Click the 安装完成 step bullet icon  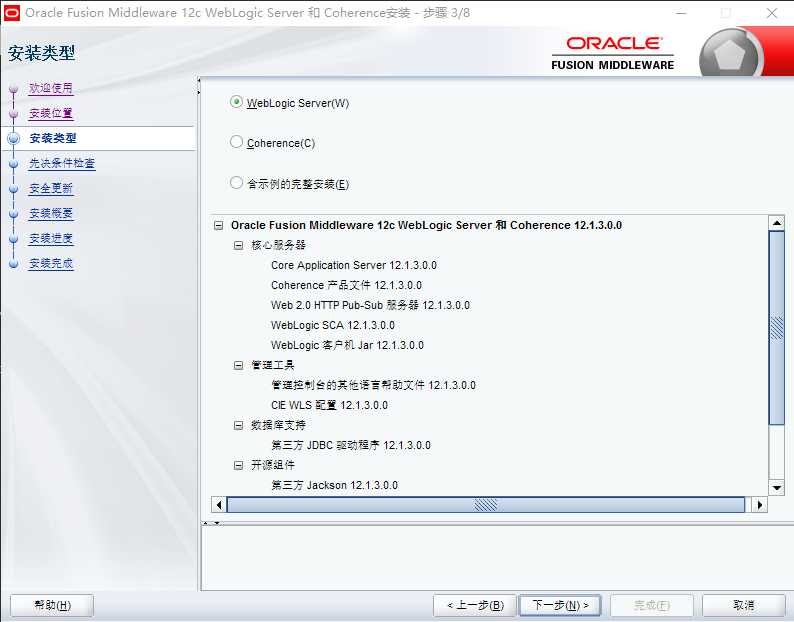[x=14, y=263]
